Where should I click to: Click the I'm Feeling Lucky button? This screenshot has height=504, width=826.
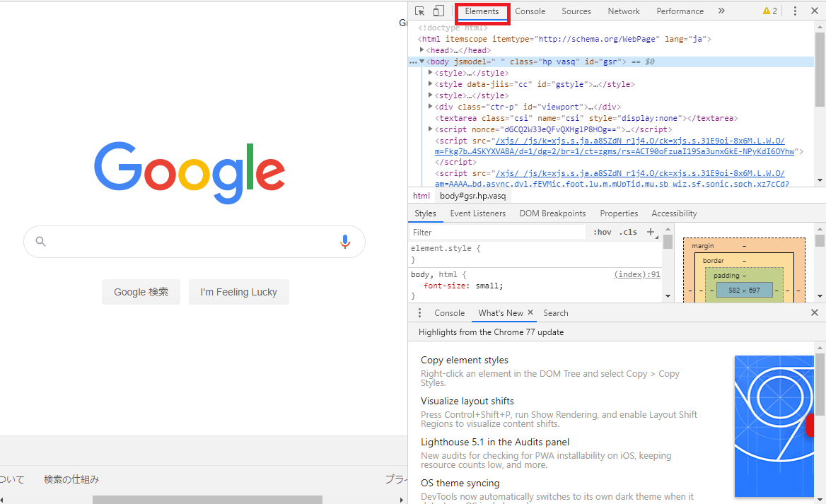click(238, 292)
